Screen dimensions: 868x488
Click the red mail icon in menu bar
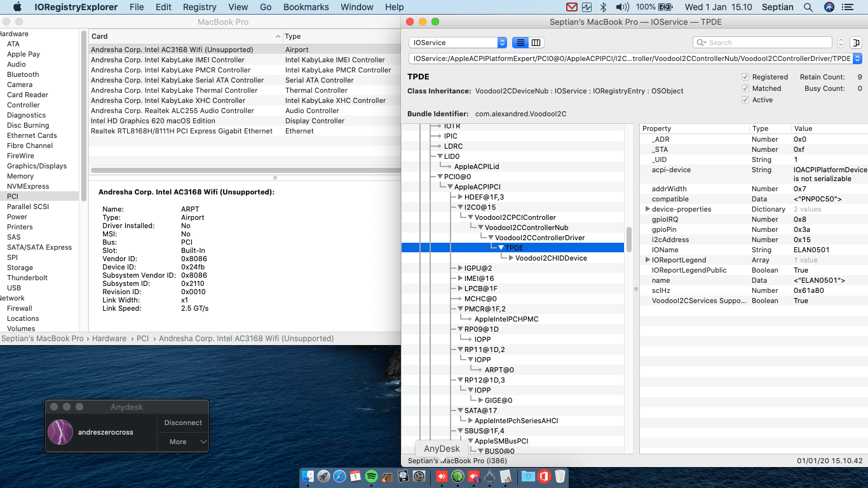(571, 7)
